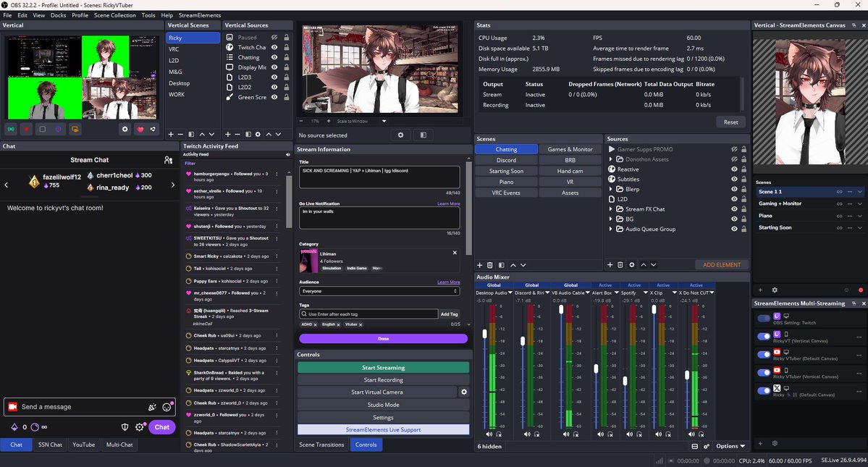Click the stream Title text field
The height and width of the screenshot is (467, 868).
[379, 177]
